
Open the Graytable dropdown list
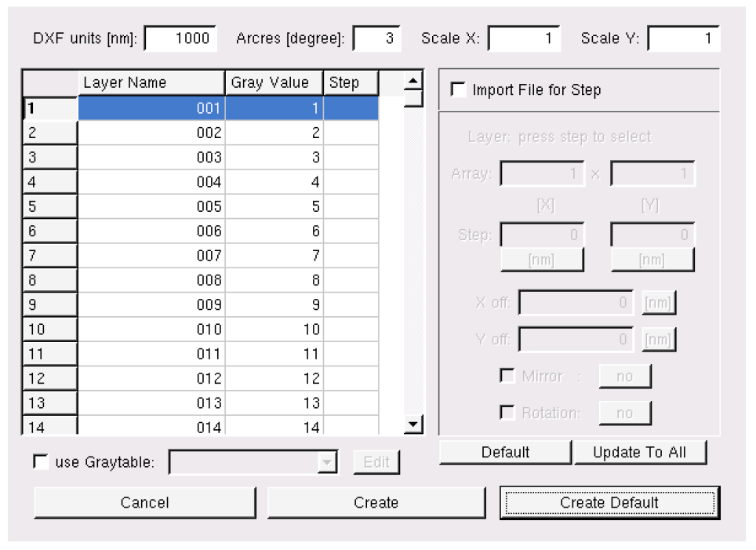[x=325, y=463]
